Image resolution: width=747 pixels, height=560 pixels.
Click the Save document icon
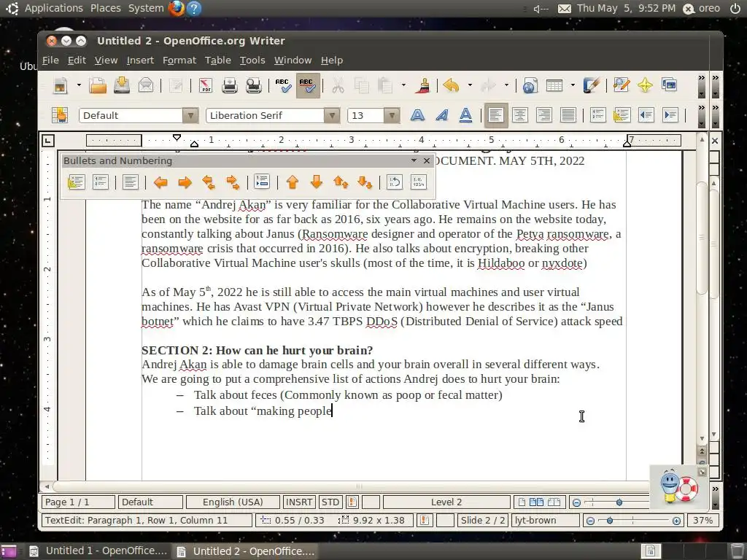click(122, 86)
